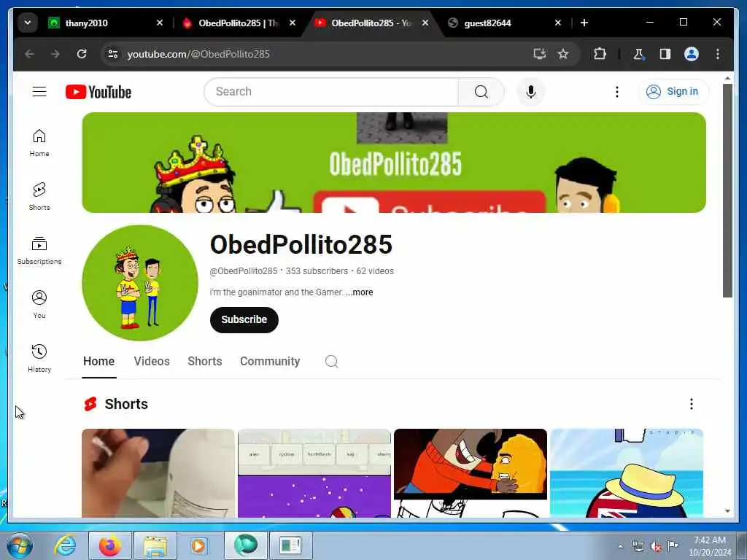This screenshot has width=747, height=560.
Task: Go forward in Chrome
Action: pos(55,54)
